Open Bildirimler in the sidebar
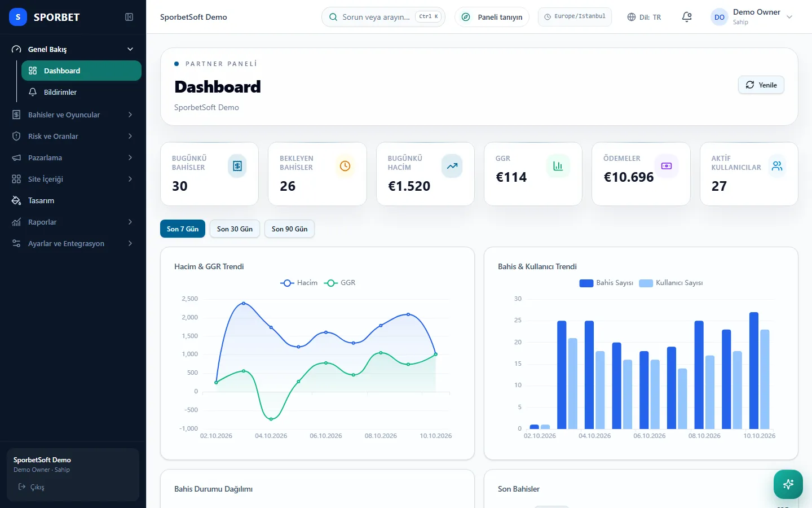 (81, 92)
